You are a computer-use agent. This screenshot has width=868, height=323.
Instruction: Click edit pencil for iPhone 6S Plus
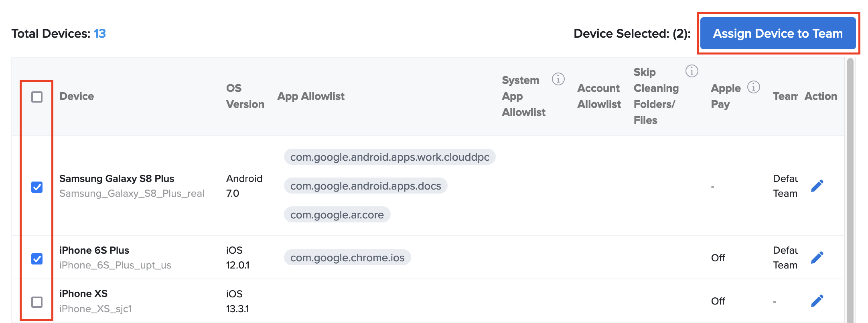(817, 258)
